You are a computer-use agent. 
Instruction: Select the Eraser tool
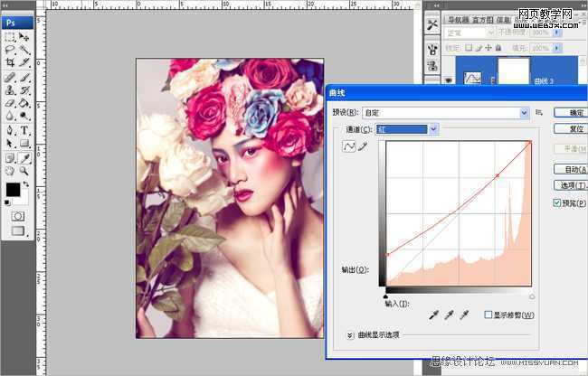point(10,103)
